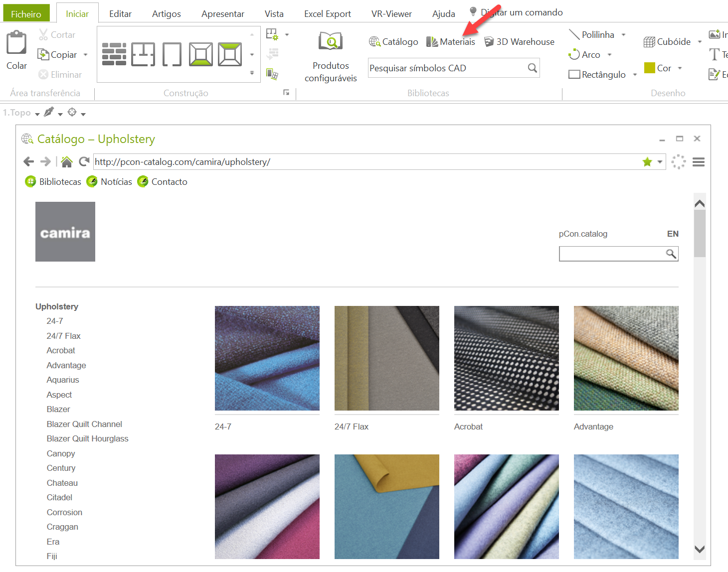Open 3D Warehouse
The height and width of the screenshot is (572, 728).
[x=519, y=42]
